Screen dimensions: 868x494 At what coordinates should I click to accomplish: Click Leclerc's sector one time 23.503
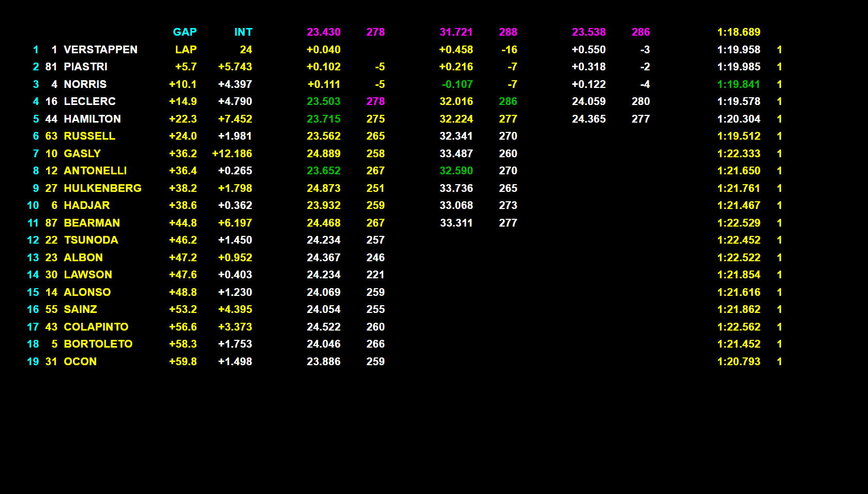[x=324, y=101]
